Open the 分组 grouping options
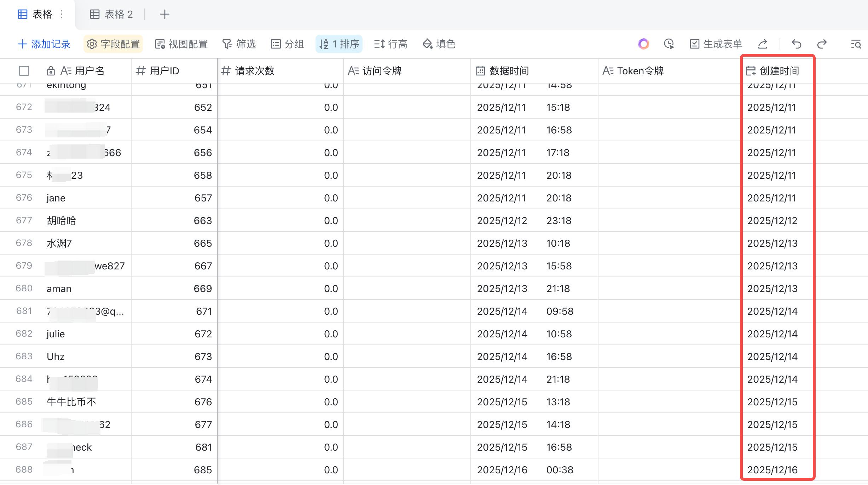This screenshot has height=485, width=868. pos(287,44)
